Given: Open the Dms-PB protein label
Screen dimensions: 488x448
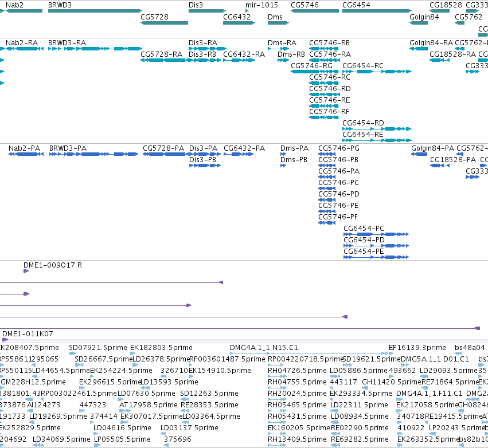Looking at the screenshot, I should coord(294,160).
